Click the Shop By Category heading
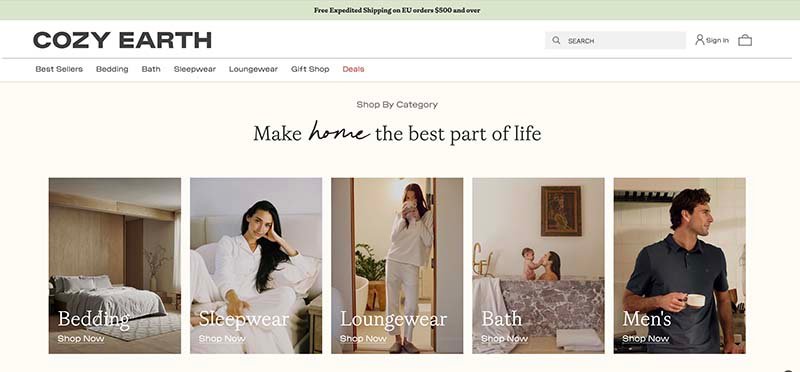 click(397, 105)
